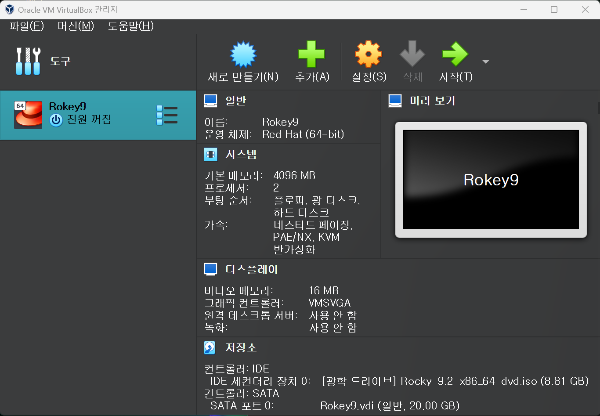Click the Rocky 9.2 dvd.iso optical drive entry
600x416 pixels.
pos(455,381)
